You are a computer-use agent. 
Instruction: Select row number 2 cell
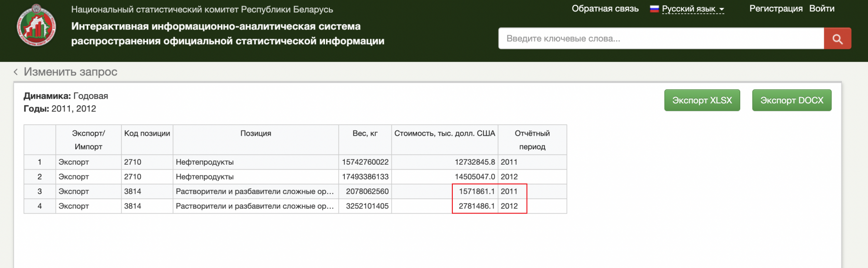click(x=40, y=177)
